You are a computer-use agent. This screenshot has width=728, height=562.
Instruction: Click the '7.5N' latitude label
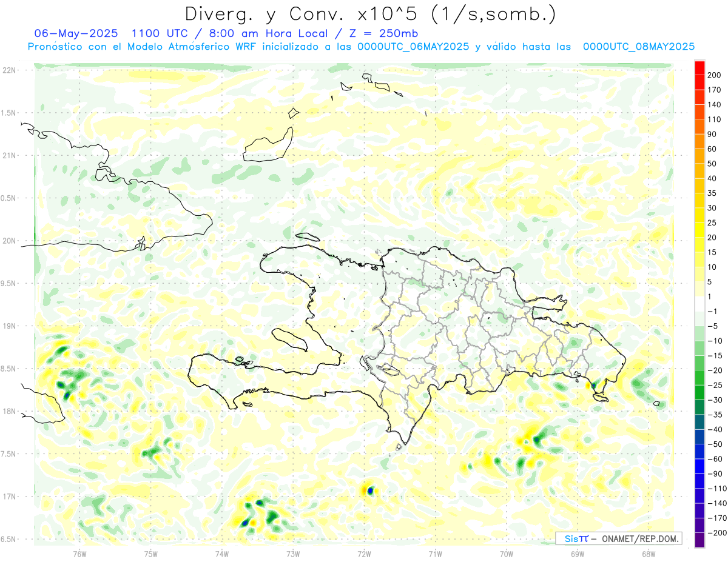pyautogui.click(x=9, y=454)
